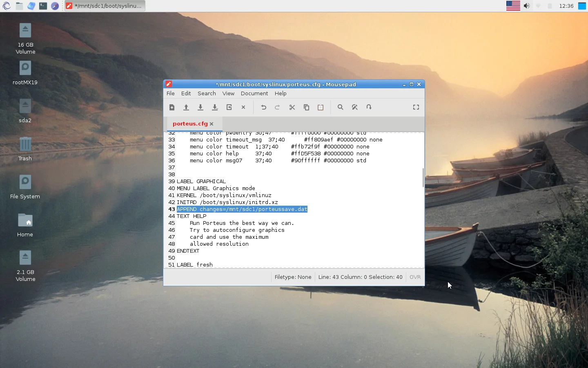The width and height of the screenshot is (588, 368).
Task: Switch to the porteus.cfg tab
Action: (190, 123)
